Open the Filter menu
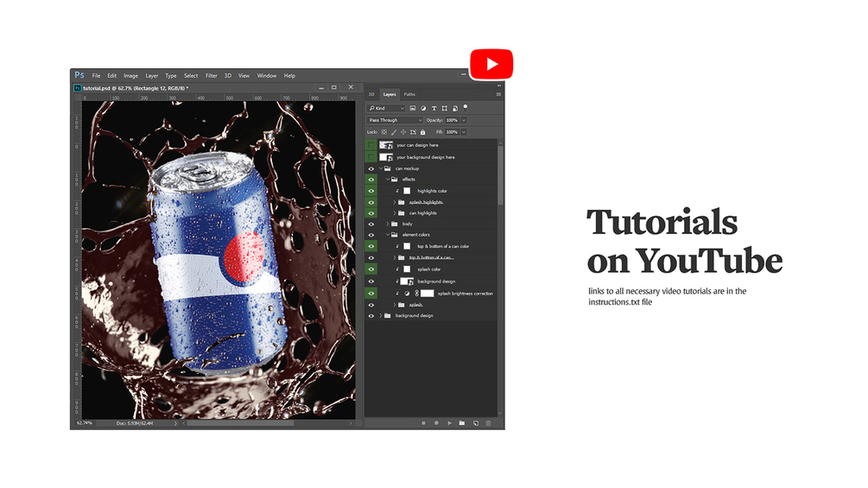868x488 pixels. (x=212, y=76)
